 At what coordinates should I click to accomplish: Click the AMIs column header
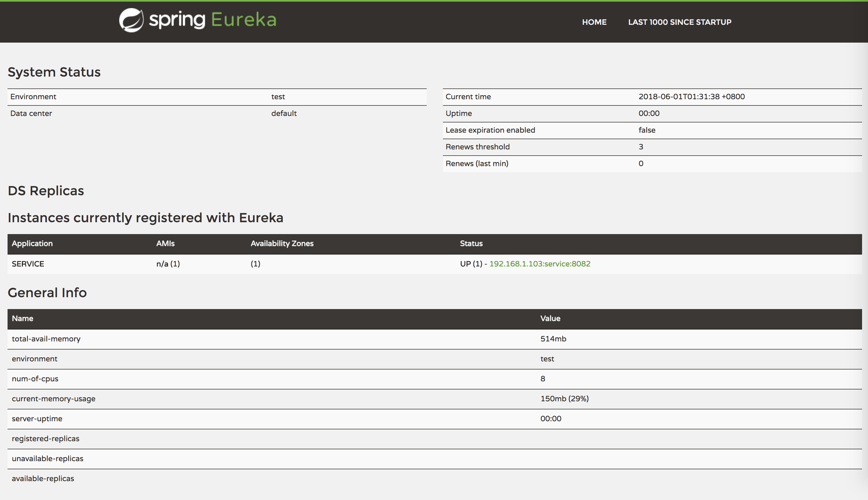[x=165, y=244]
